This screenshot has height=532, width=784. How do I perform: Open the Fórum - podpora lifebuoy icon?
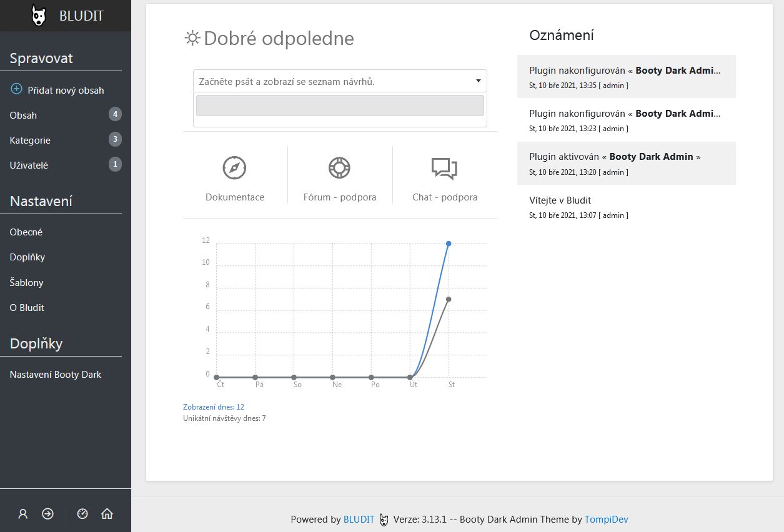coord(339,168)
